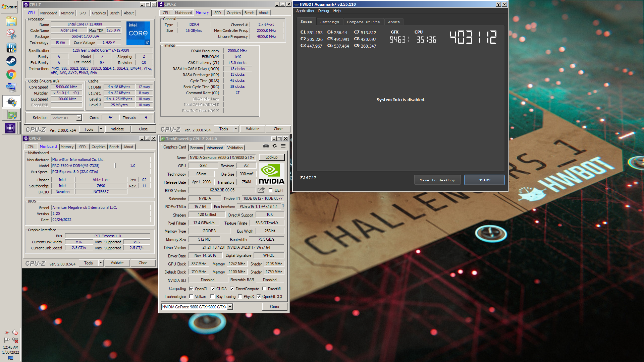
Task: Launch Steam from the taskbar
Action: point(11,61)
